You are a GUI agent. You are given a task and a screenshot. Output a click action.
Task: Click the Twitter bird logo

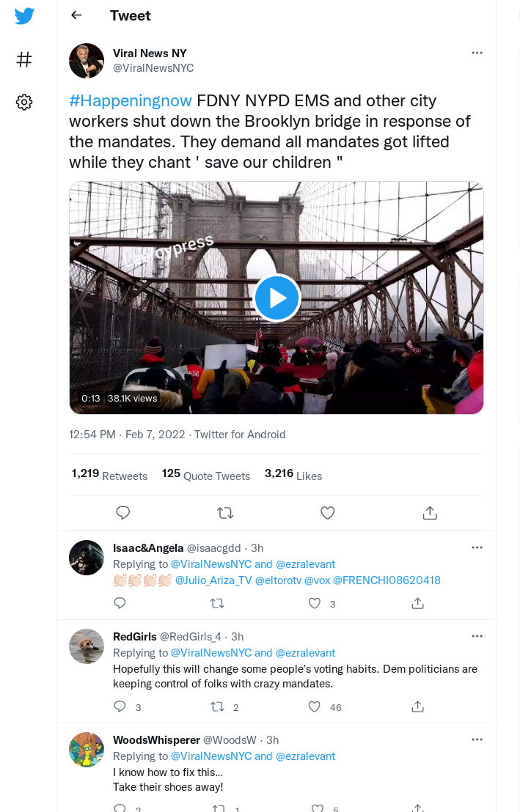click(x=24, y=16)
